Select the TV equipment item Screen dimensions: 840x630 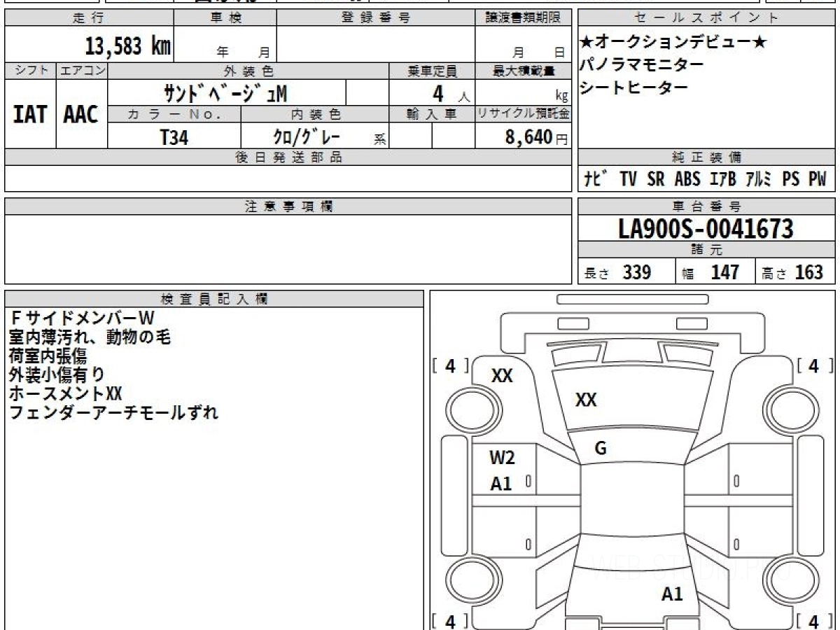(x=628, y=179)
